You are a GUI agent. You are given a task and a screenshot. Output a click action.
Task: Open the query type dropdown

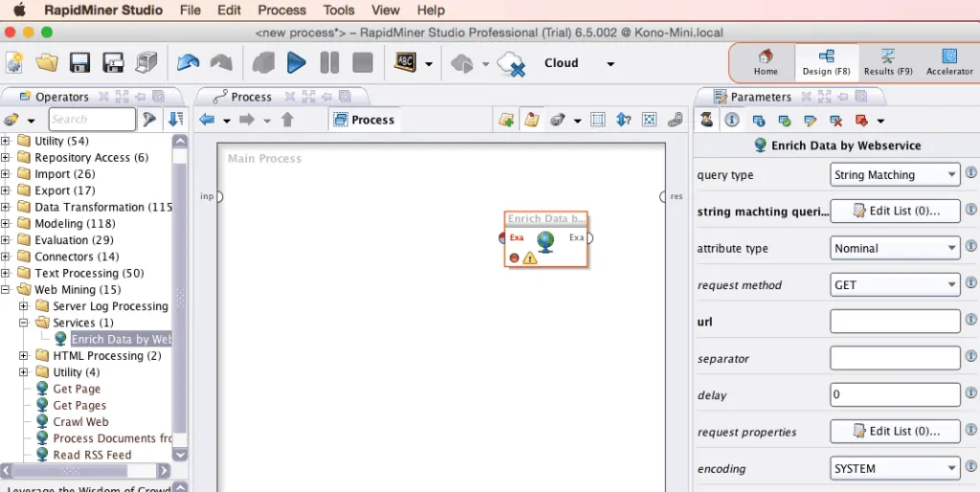(x=895, y=175)
